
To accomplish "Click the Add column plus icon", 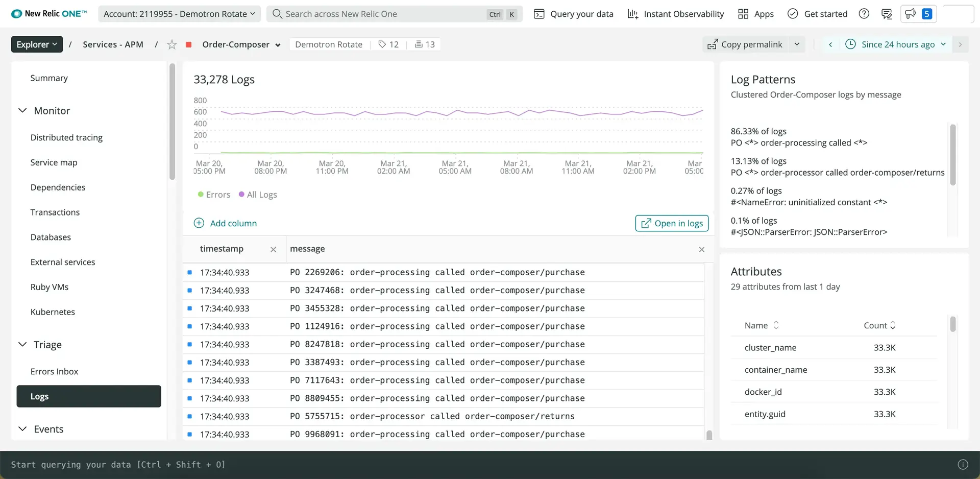I will pos(199,223).
